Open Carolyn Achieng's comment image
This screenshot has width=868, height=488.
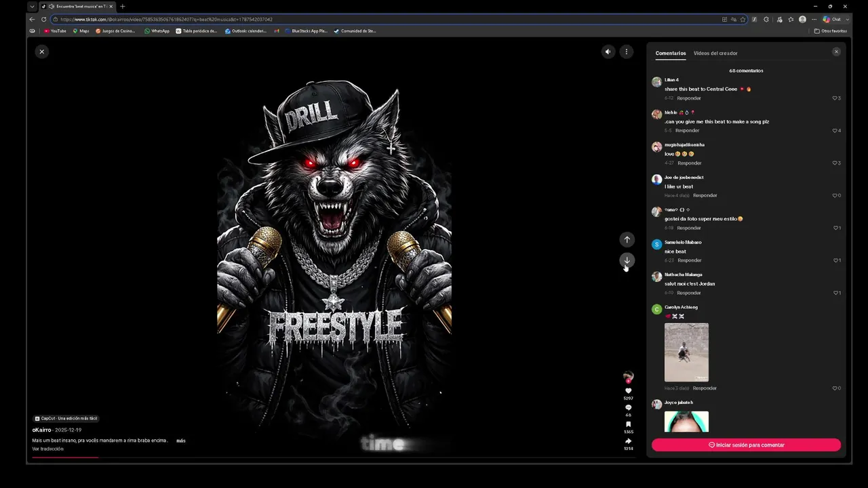(x=686, y=352)
